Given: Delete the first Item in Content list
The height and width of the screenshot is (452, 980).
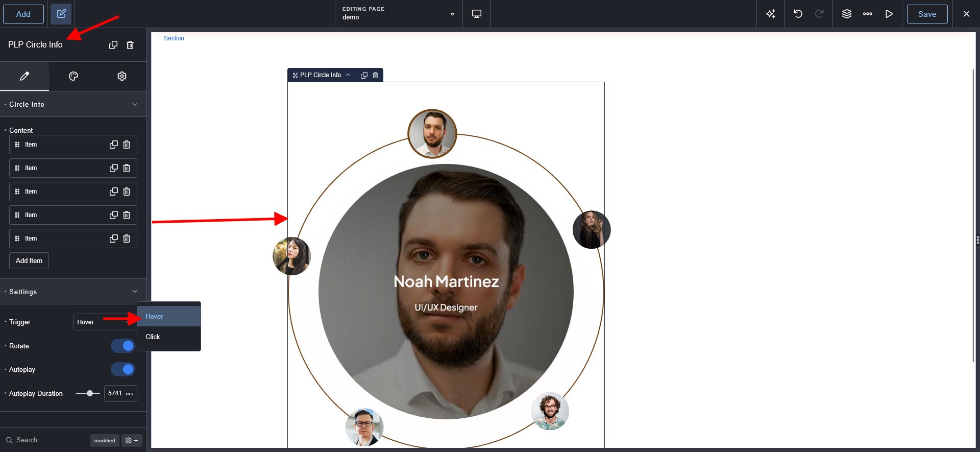Looking at the screenshot, I should pyautogui.click(x=127, y=145).
